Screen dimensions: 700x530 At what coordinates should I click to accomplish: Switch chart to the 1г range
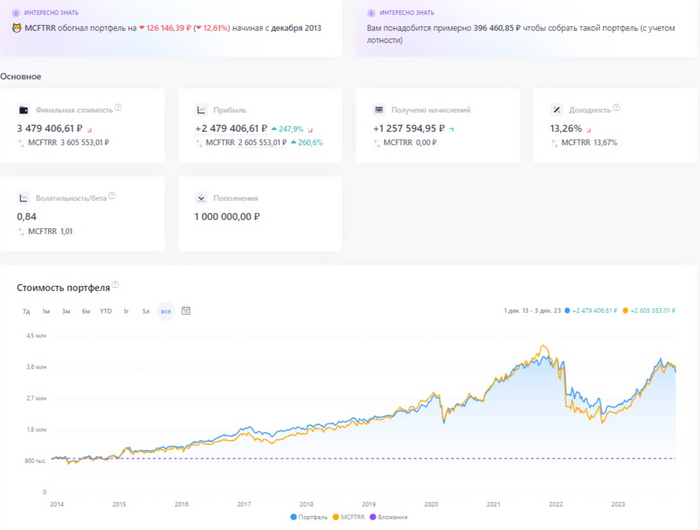[126, 311]
